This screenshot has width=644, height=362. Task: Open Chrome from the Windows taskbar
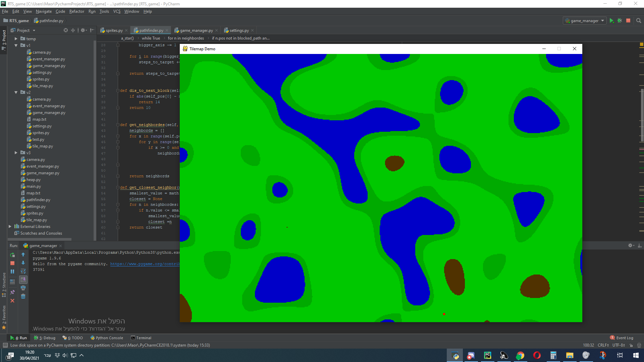click(x=520, y=355)
